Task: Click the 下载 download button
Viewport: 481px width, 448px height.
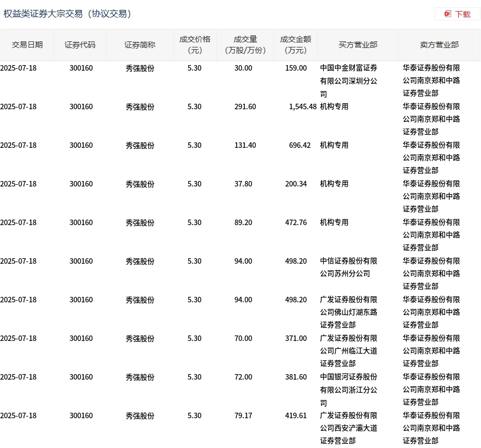Action: click(457, 14)
